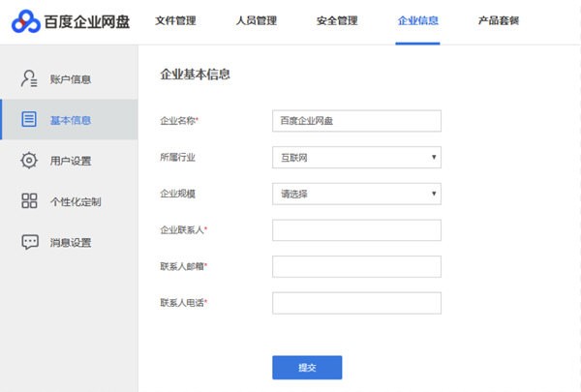
Task: Go to the 安全管理 tab
Action: pyautogui.click(x=337, y=20)
